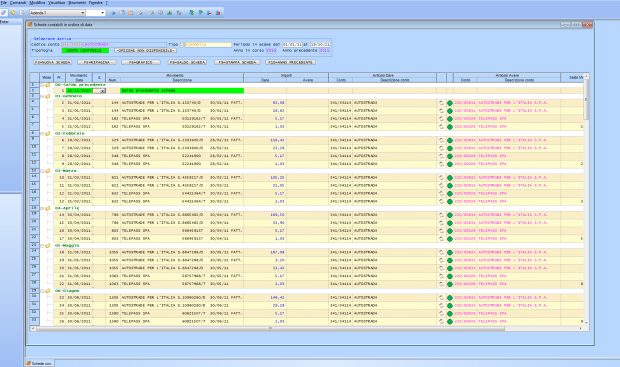Click the paperclip icon in the toolbar
This screenshot has height=367, width=620.
(x=4, y=13)
